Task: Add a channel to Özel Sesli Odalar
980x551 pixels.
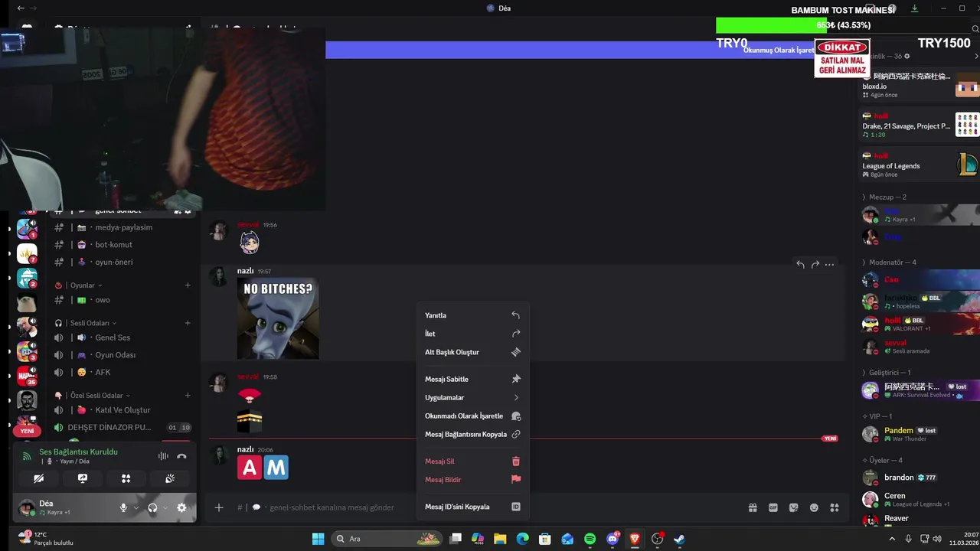Action: pyautogui.click(x=188, y=396)
